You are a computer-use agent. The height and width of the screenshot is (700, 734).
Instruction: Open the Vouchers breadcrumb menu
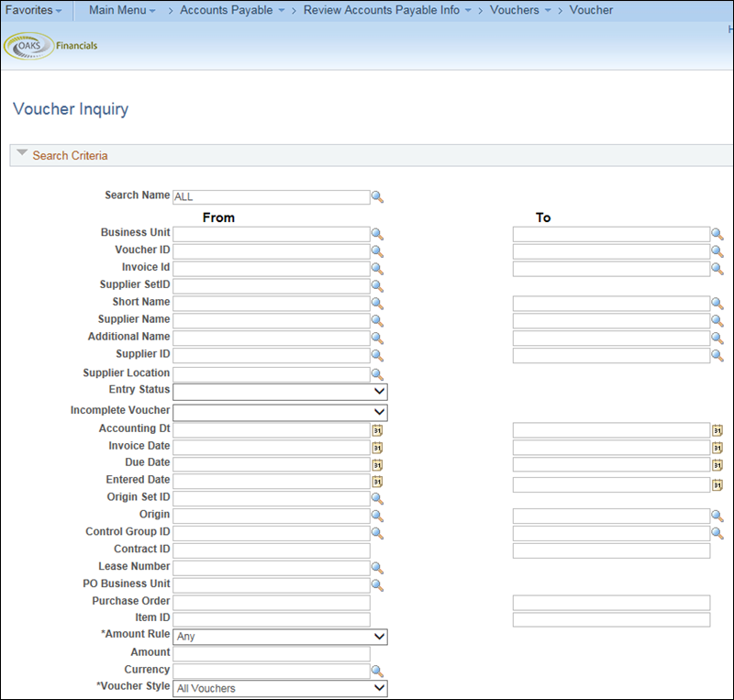point(520,10)
